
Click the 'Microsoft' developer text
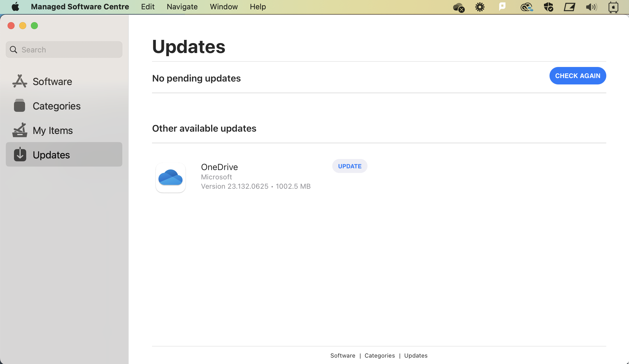pyautogui.click(x=216, y=177)
